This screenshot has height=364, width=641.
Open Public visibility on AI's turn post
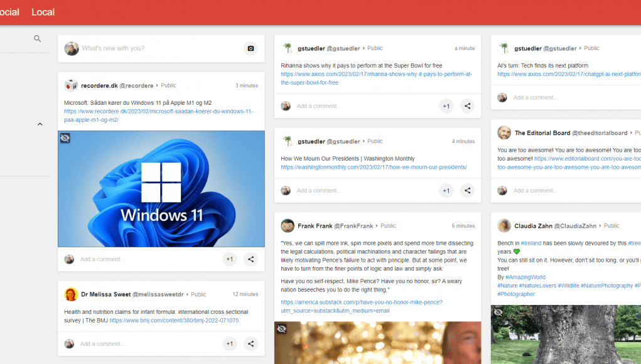click(591, 48)
